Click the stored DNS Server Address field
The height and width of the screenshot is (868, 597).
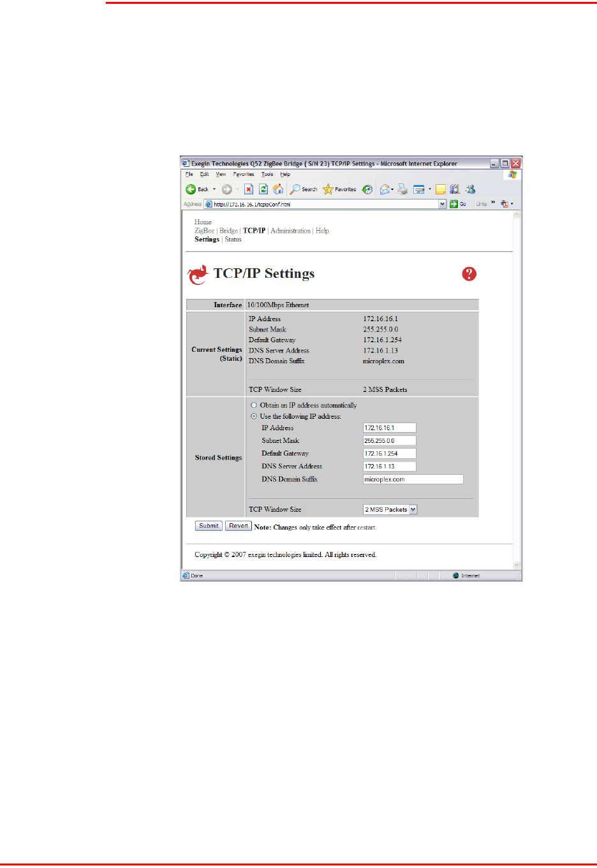click(x=389, y=466)
